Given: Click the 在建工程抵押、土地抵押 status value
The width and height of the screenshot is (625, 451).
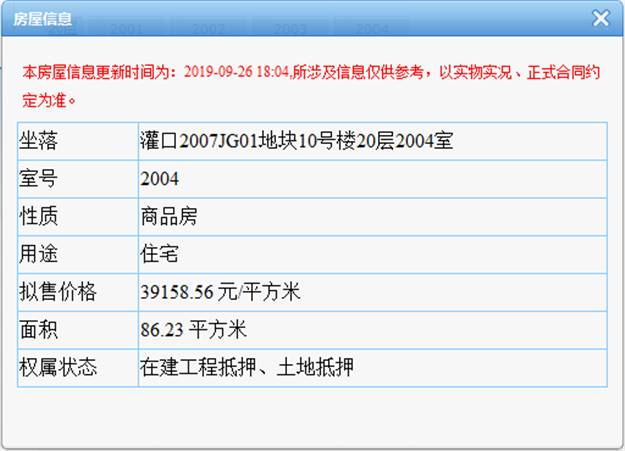Looking at the screenshot, I should pos(246,367).
